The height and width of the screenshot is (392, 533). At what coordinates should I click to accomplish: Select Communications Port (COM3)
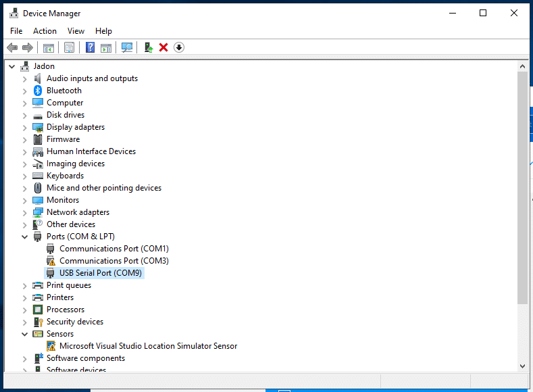point(114,261)
